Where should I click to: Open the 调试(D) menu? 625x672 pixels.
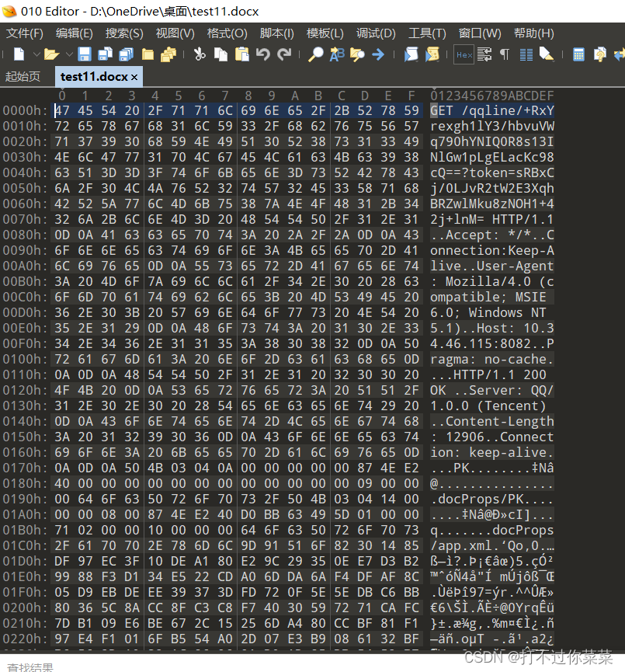(x=376, y=33)
